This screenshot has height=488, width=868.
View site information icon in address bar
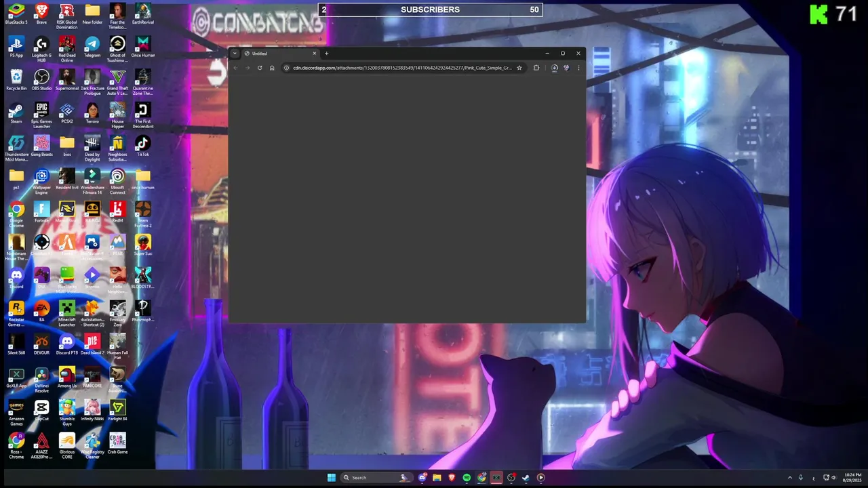[286, 68]
